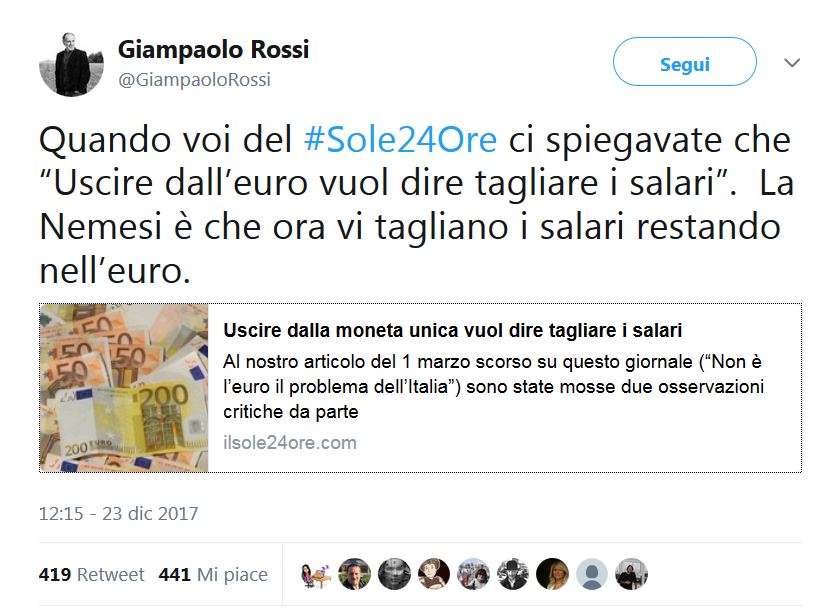Click Giampaolo Rossi's profile picture
This screenshot has width=838, height=612.
(x=72, y=65)
